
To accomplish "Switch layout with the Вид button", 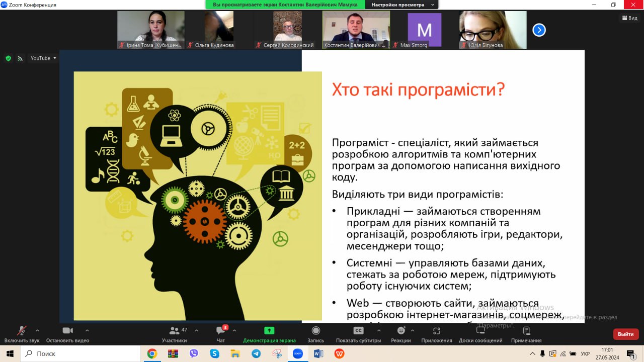I will pyautogui.click(x=629, y=18).
